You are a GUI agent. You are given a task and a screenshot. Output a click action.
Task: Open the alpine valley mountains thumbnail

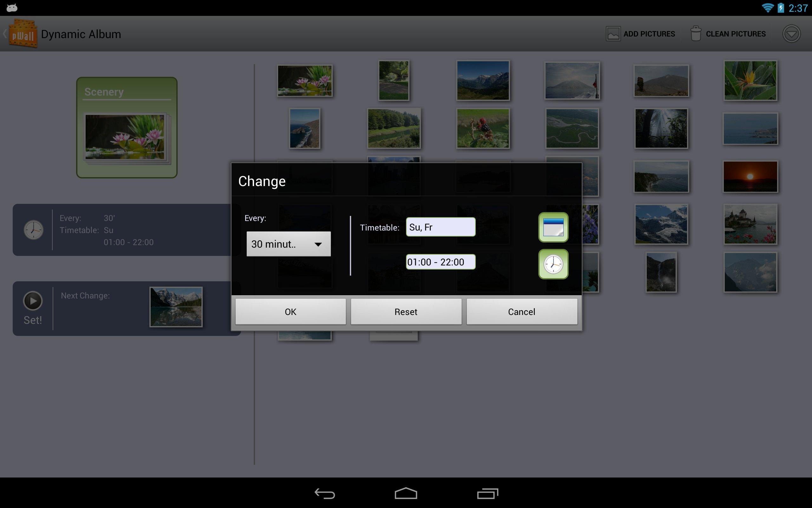[483, 80]
